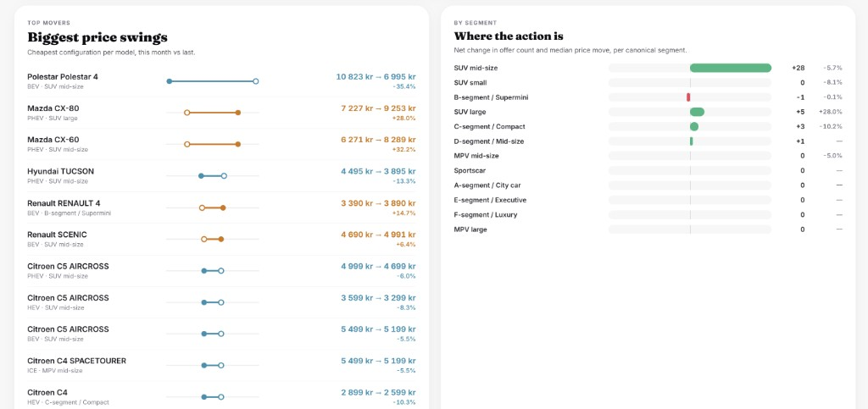Viewport: 868px width, 409px height.
Task: Select the "F-segment / Luxury" segment label
Action: 486,214
